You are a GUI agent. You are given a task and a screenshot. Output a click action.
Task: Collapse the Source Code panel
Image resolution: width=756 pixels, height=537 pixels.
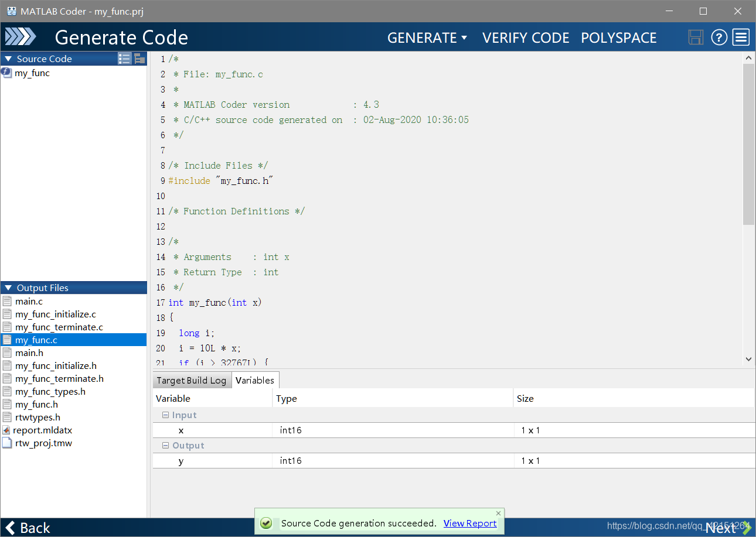point(8,59)
